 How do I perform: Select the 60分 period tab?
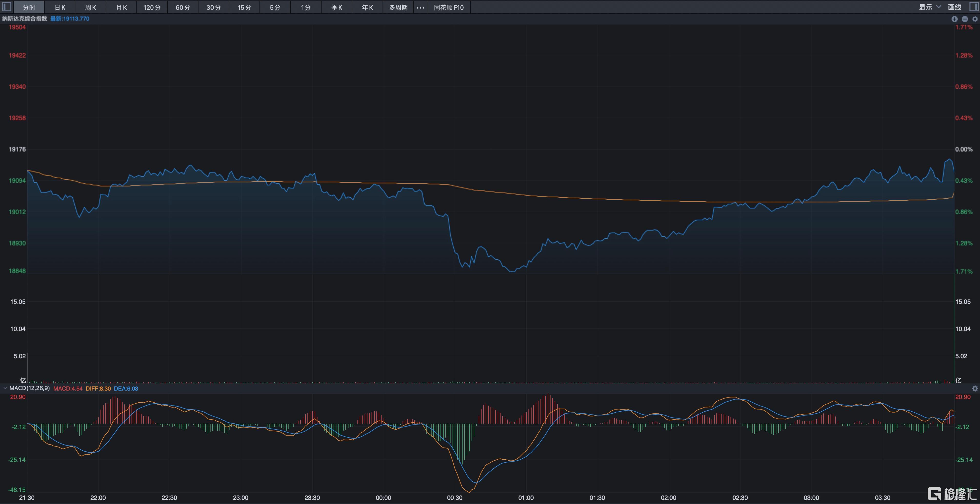coord(183,8)
